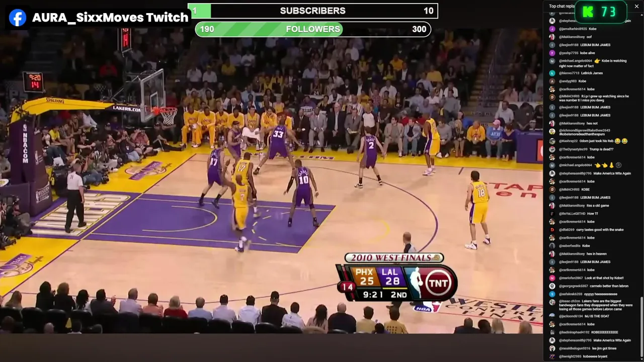Click @hienvo7713's teal avatar

[552, 73]
